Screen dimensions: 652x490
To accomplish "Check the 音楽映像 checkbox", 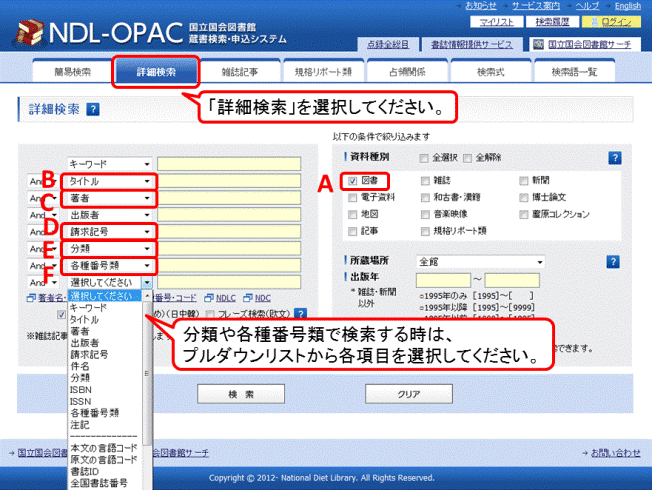I will point(425,214).
